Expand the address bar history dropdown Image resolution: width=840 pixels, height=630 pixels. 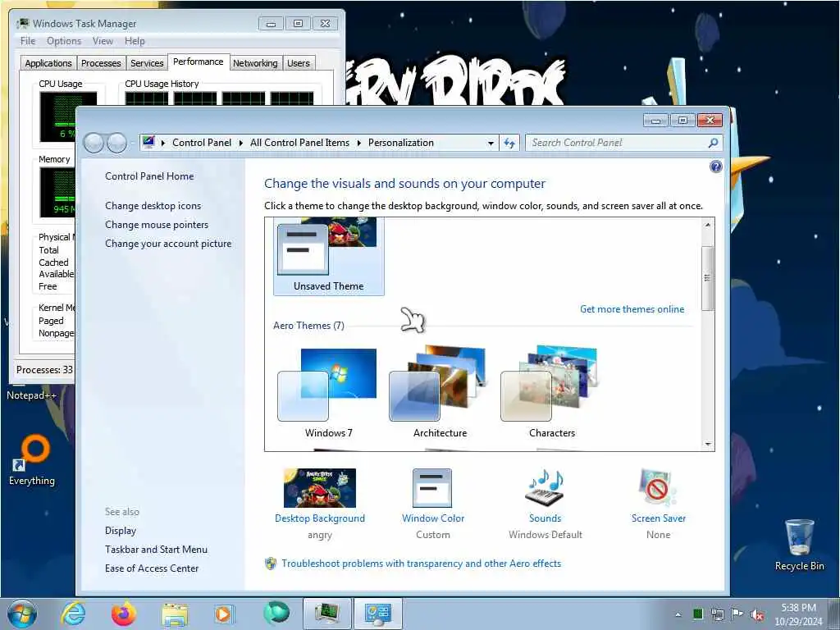[x=491, y=143]
